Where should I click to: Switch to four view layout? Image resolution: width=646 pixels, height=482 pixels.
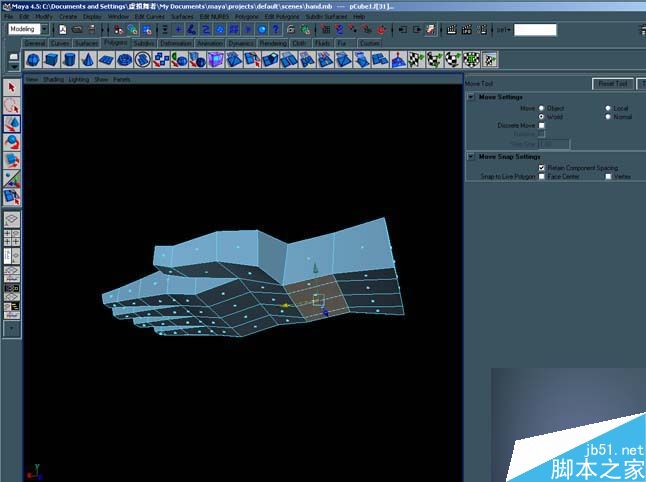(12, 238)
